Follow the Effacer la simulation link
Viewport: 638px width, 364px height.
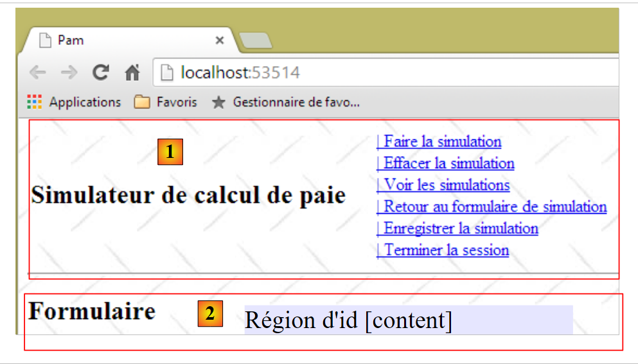(445, 163)
